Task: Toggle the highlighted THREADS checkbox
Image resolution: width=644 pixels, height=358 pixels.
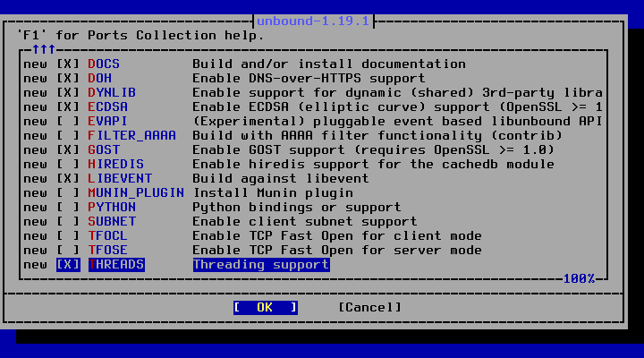Action: (68, 265)
